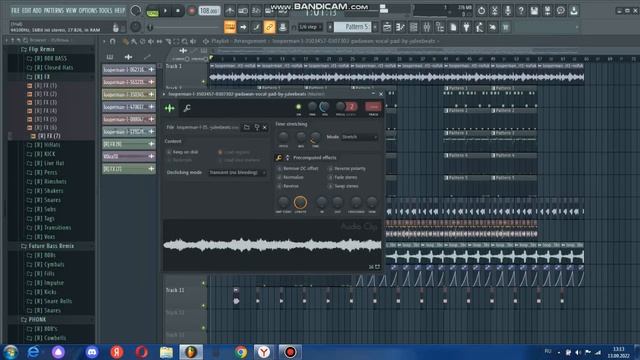Click the arrow auto-scroll toolbar icon
Screen dimensions: 640x360
click(x=243, y=27)
